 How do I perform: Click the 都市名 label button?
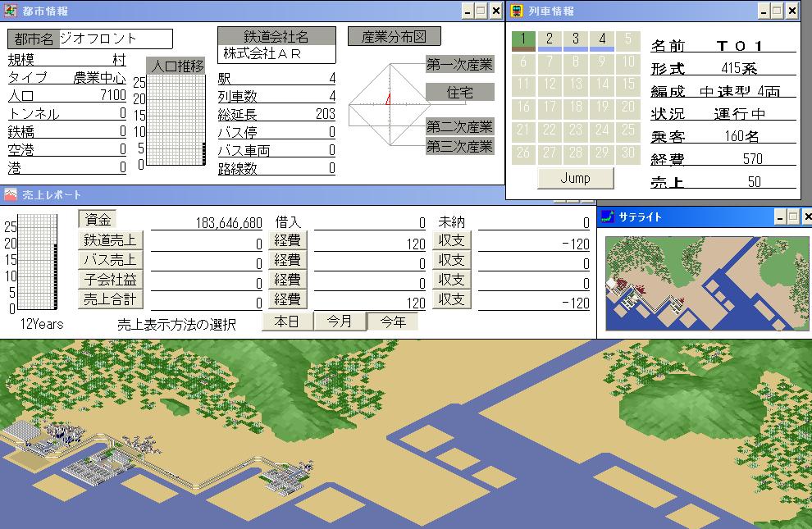[34, 39]
